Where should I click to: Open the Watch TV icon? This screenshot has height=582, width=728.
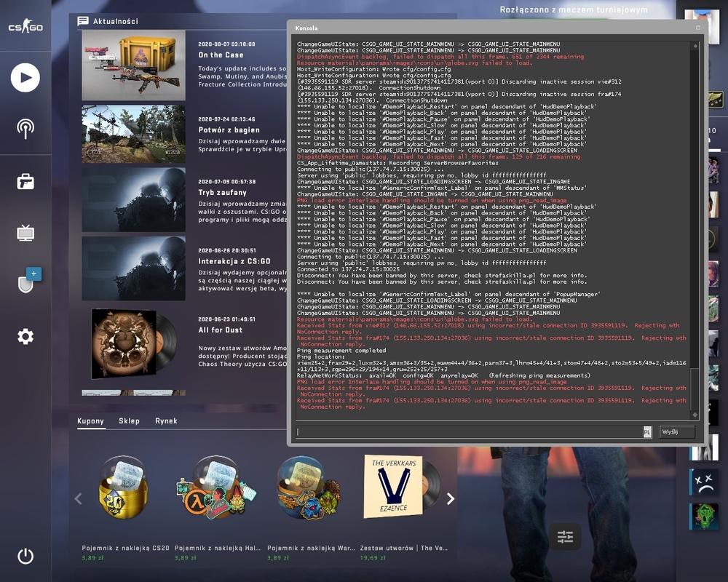(x=25, y=233)
